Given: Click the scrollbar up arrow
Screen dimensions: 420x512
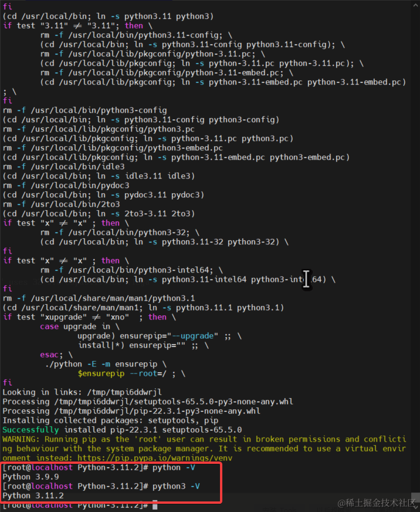Looking at the screenshot, I should coord(416,4).
